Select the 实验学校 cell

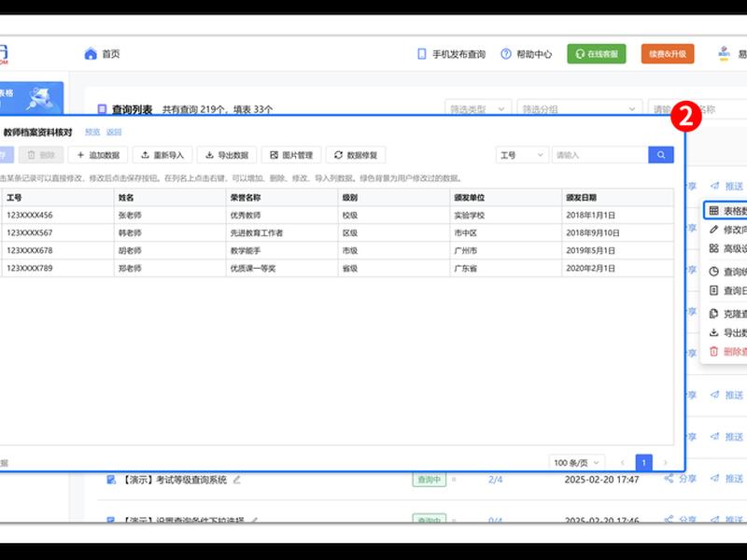tap(505, 216)
